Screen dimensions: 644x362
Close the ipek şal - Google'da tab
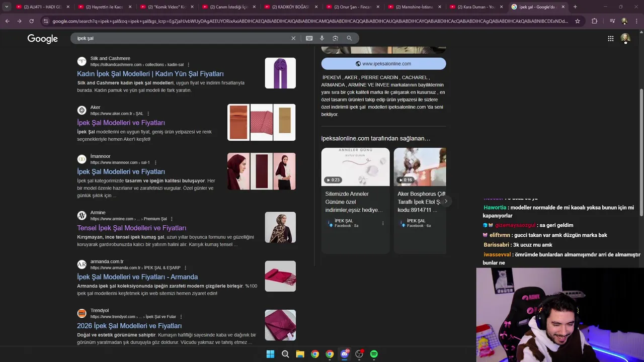click(x=563, y=7)
